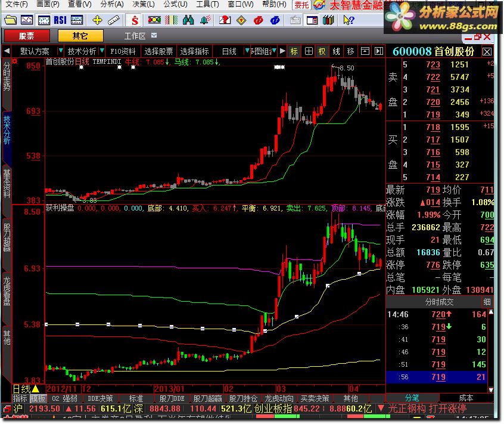Image resolution: width=504 pixels, height=424 pixels.
Task: Click the crosshair grid icon
Action: [x=309, y=51]
